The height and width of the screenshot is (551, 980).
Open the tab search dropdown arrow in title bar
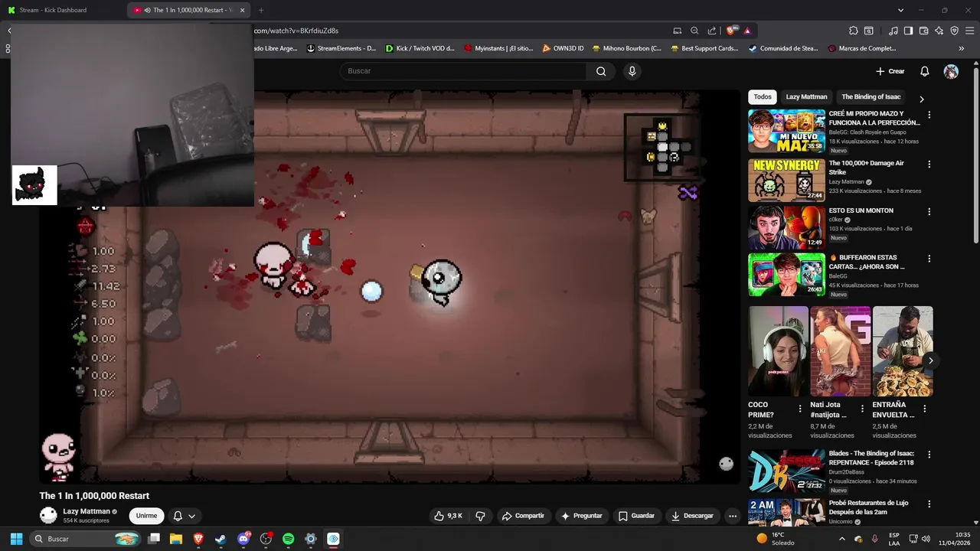click(901, 10)
